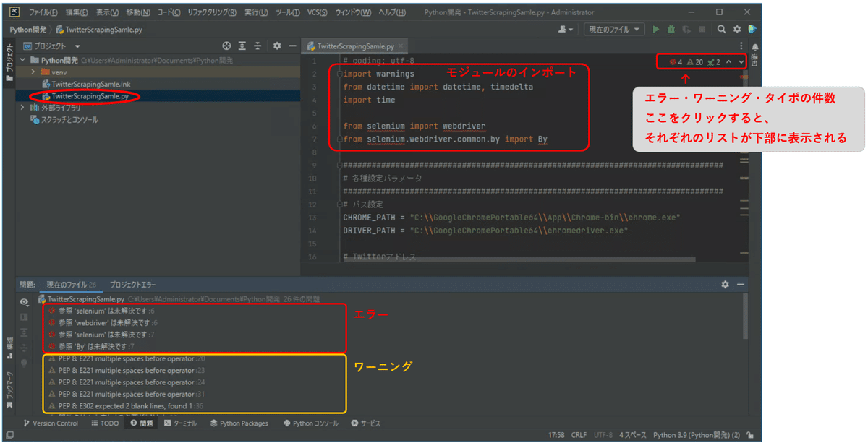868x443 pixels.
Task: Collapse all icon in project panel header
Action: [x=258, y=46]
